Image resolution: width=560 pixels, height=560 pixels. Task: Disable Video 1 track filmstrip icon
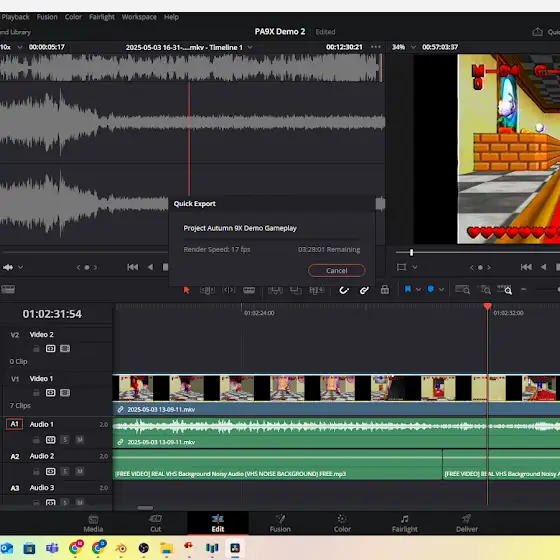(x=65, y=393)
